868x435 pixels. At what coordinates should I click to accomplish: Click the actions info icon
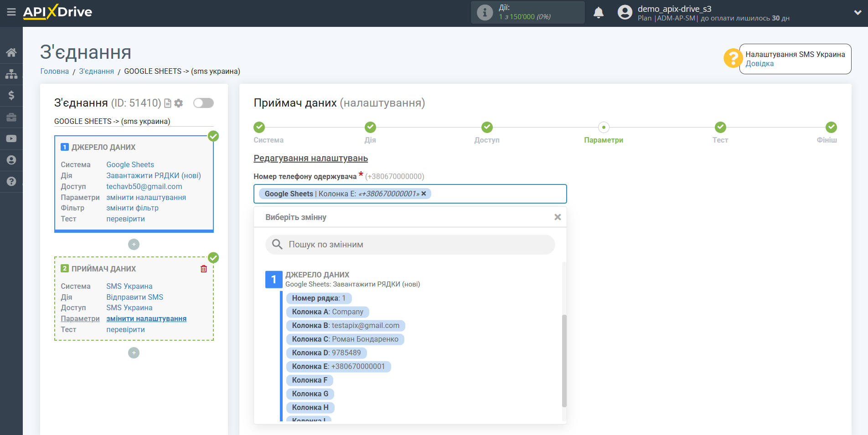485,12
